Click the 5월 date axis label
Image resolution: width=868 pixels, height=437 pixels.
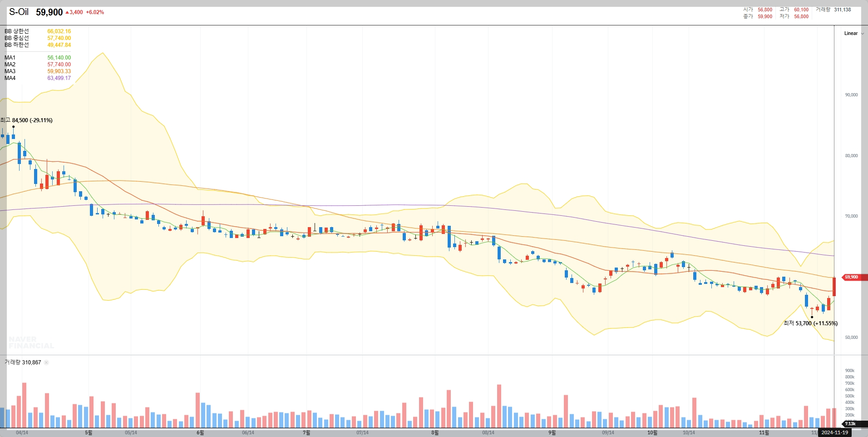tap(89, 433)
